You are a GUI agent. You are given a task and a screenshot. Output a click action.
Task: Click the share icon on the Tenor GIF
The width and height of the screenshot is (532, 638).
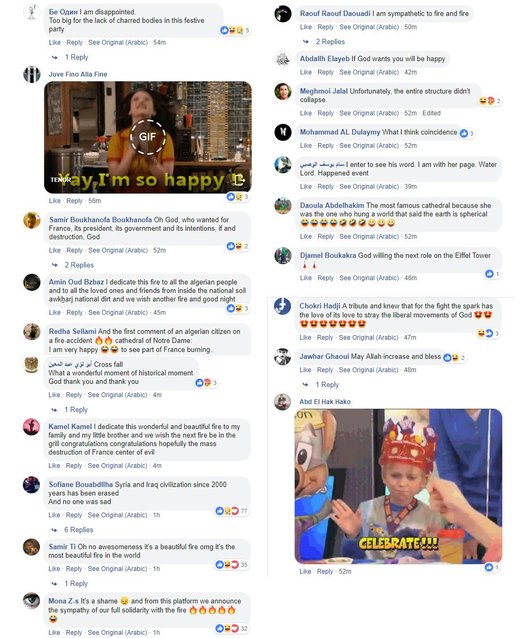click(x=238, y=179)
